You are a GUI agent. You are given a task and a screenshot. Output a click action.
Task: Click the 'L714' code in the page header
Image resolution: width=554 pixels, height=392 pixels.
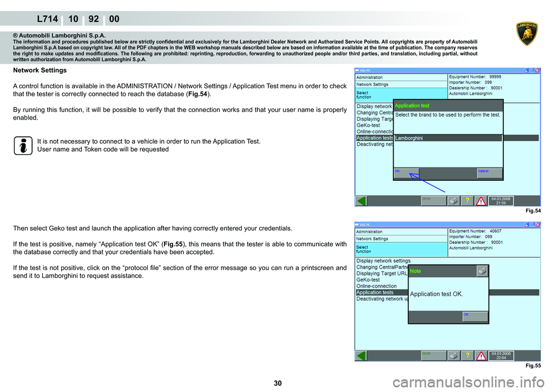coord(47,18)
